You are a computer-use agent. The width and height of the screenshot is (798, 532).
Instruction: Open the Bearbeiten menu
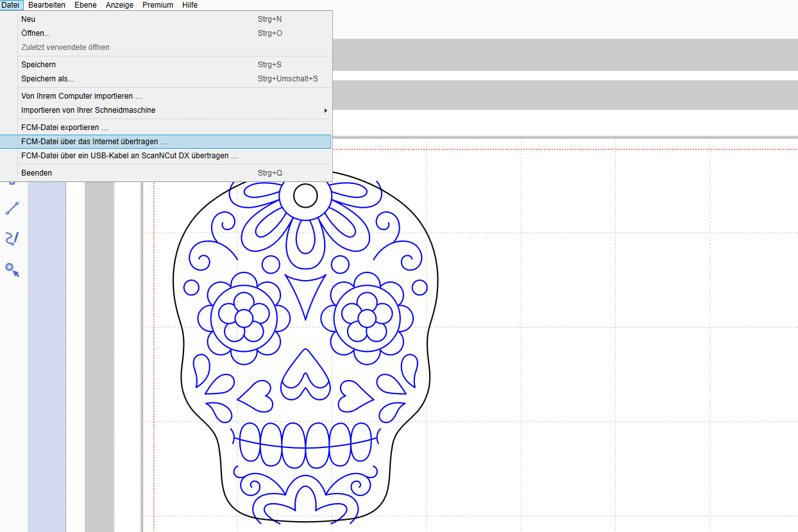point(47,5)
